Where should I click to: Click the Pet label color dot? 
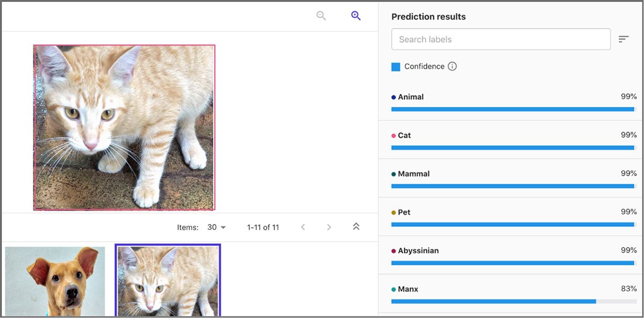click(x=393, y=213)
